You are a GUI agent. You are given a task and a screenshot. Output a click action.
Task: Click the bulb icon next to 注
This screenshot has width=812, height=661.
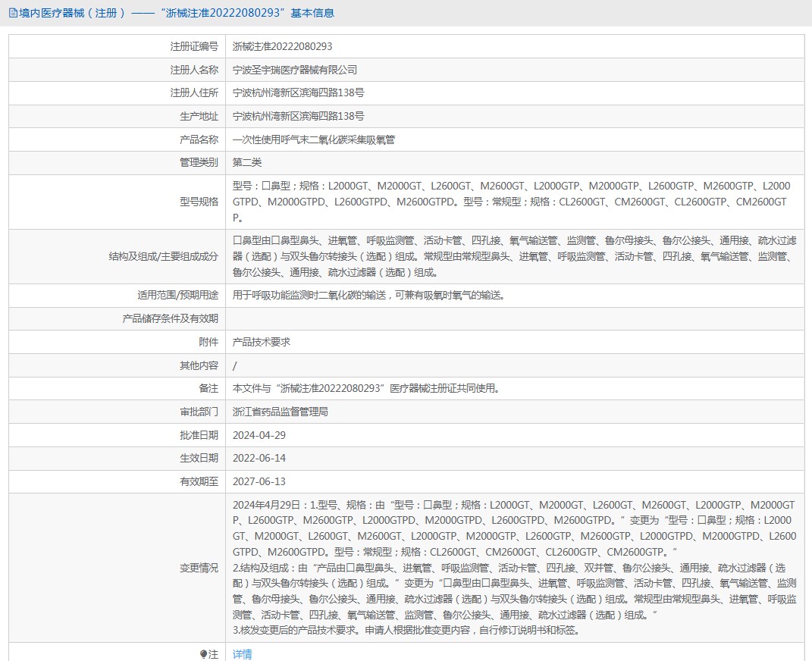pos(203,654)
